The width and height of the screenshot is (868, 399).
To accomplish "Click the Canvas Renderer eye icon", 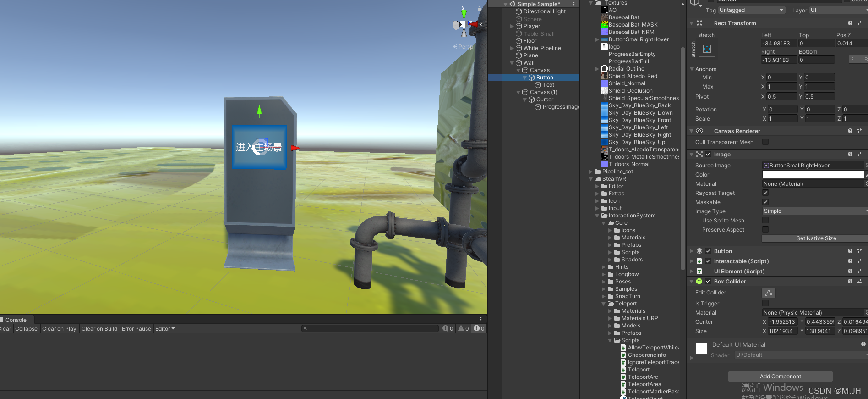I will (x=699, y=131).
